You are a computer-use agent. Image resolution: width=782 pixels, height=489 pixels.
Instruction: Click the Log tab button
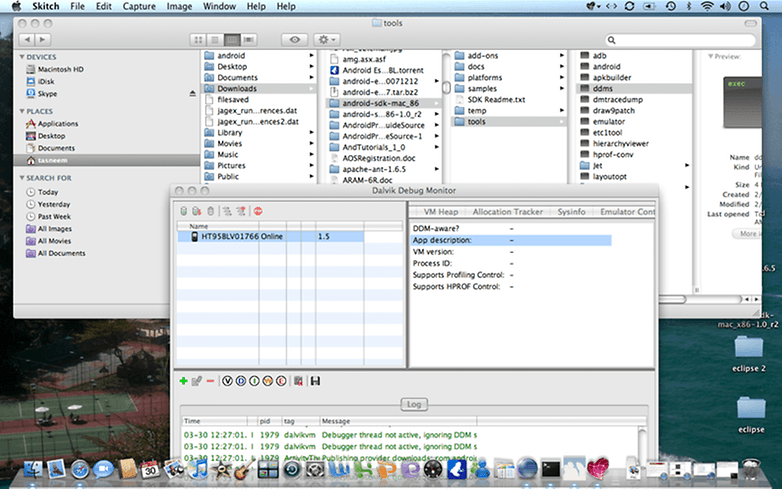tap(414, 404)
